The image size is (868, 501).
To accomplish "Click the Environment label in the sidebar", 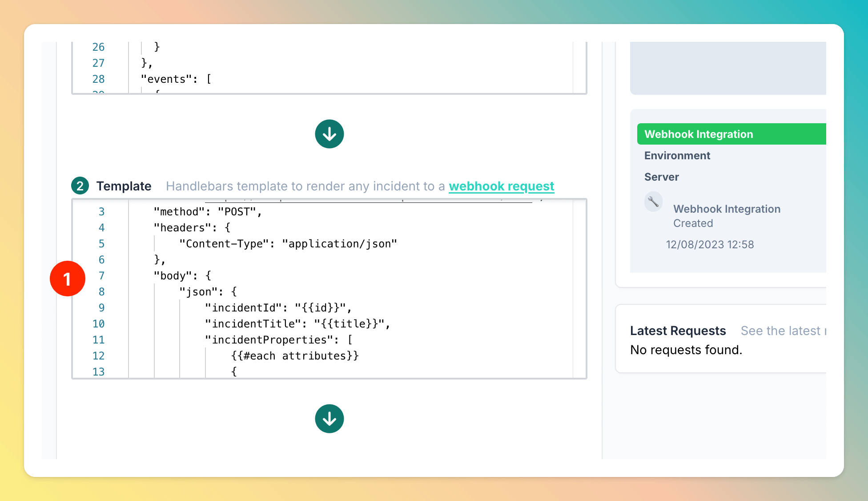I will (677, 155).
